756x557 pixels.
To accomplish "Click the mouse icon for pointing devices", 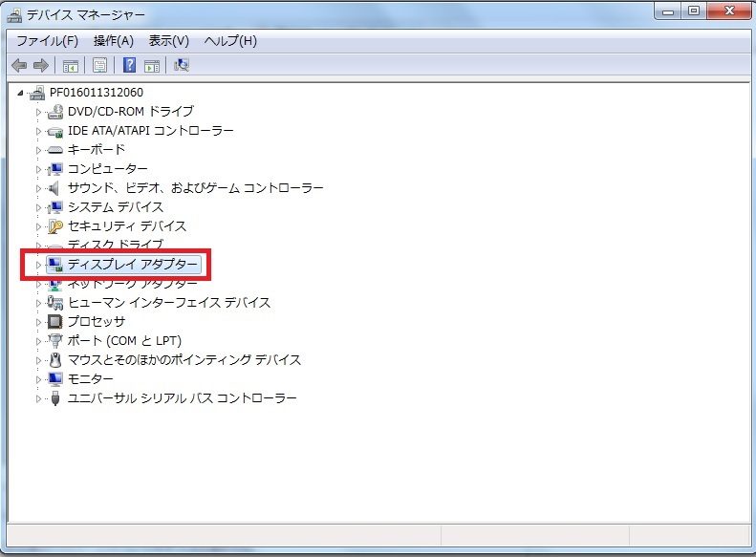I will 55,360.
